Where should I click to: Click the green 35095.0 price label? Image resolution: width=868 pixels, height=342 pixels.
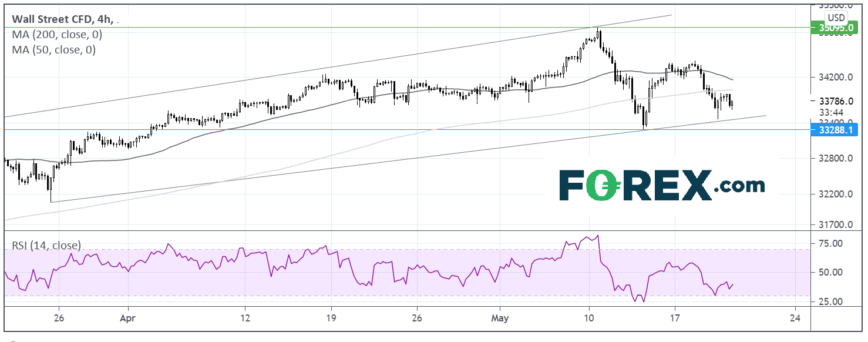click(x=837, y=27)
